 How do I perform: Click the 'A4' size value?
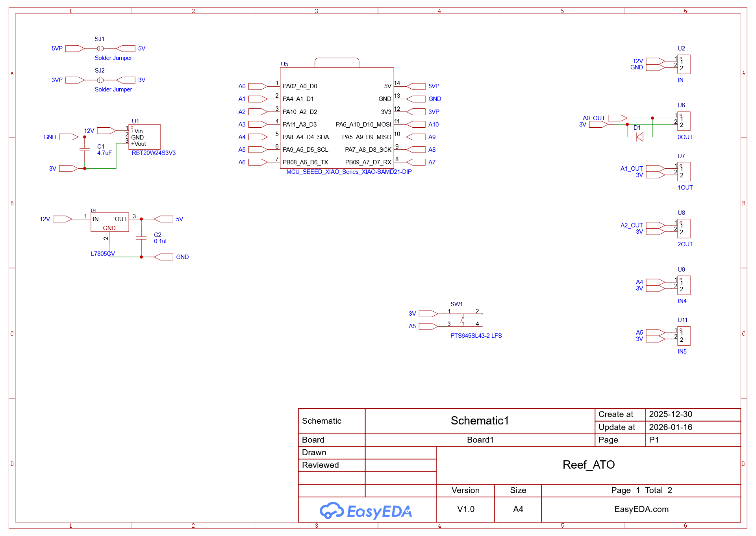coord(518,509)
